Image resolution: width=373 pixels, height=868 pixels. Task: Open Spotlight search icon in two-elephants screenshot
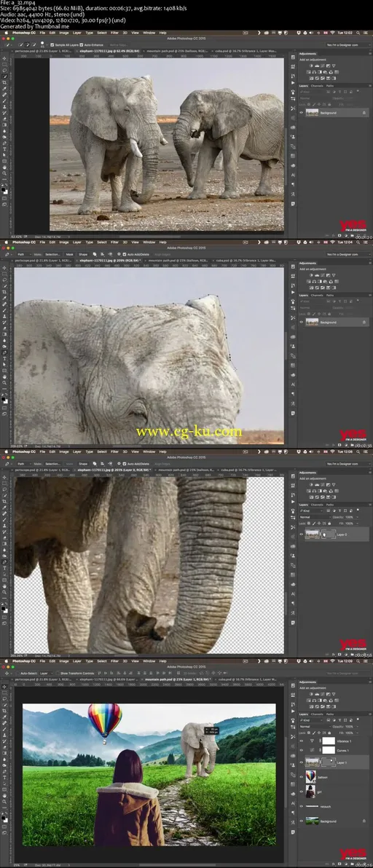(358, 33)
